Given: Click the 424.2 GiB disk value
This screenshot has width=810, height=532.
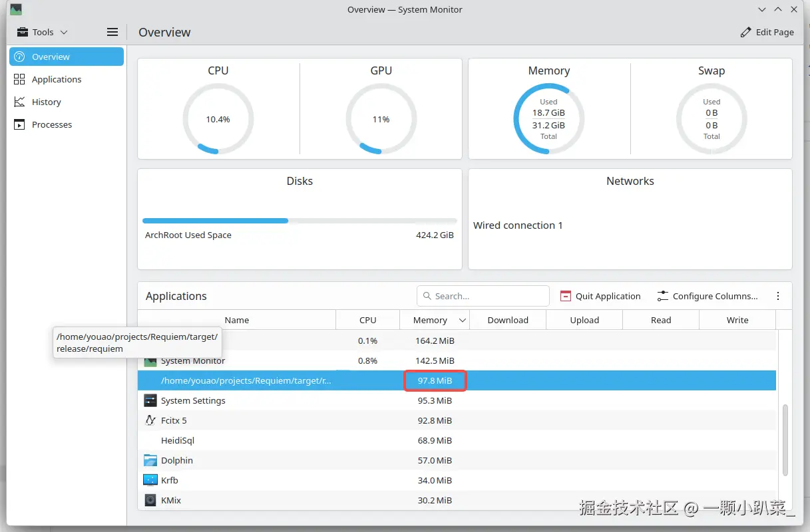Looking at the screenshot, I should click(435, 235).
